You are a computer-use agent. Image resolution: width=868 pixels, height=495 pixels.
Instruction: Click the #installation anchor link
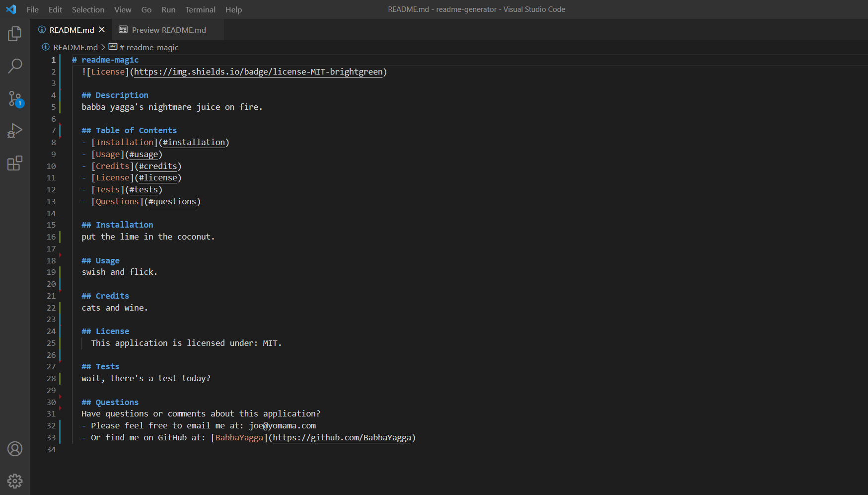(x=194, y=142)
